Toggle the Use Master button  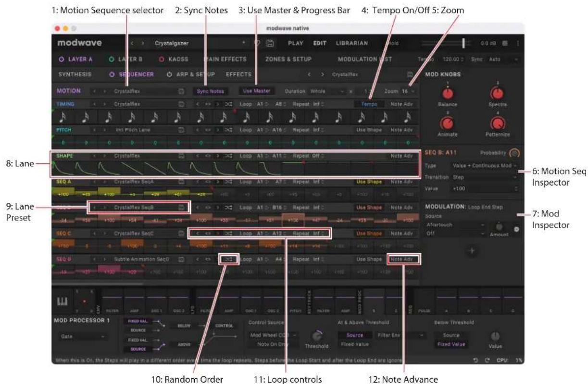point(257,91)
